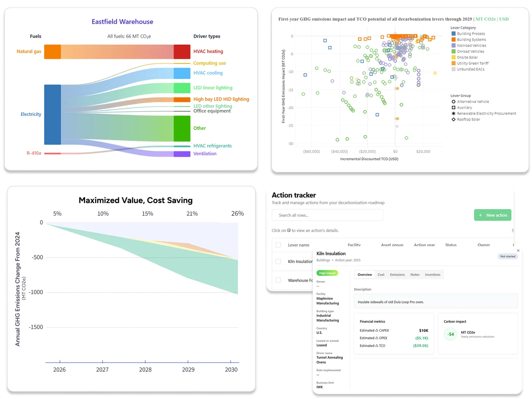Screen dimensions: 532x399
Task: Click the Onroad Vehicles green color swatch
Action: point(453,51)
